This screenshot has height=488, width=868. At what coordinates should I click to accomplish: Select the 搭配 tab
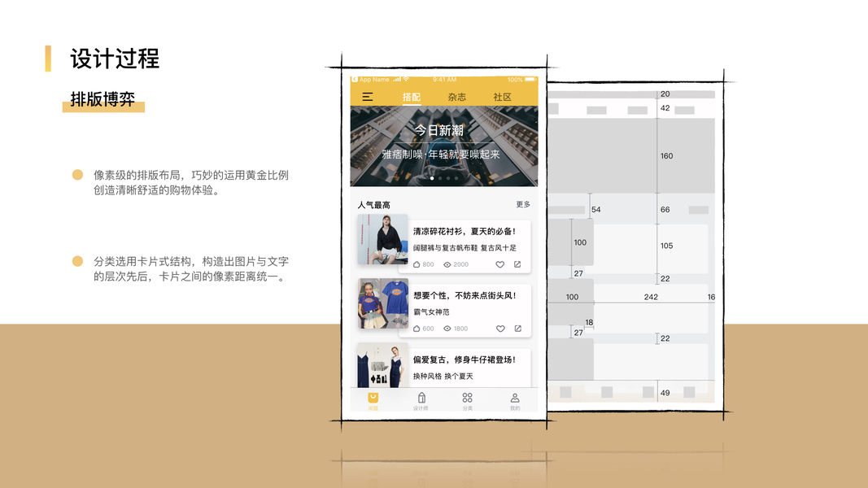(x=412, y=97)
